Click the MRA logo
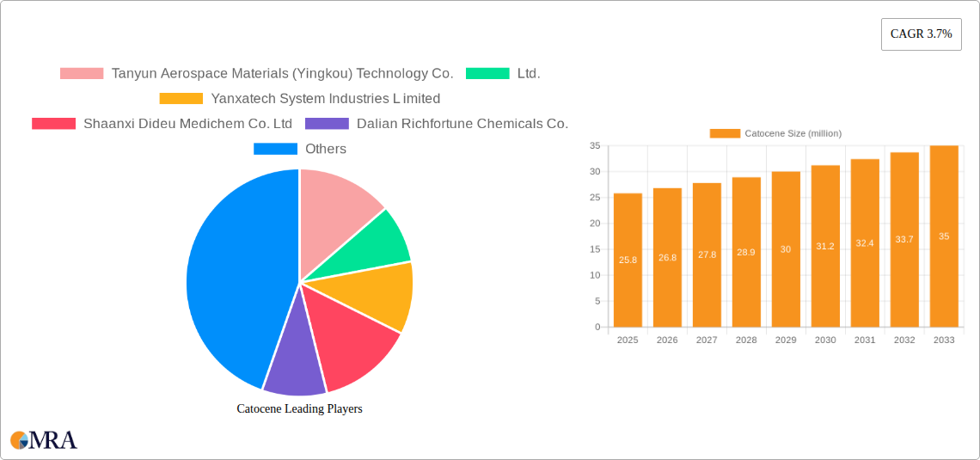This screenshot has height=460, width=980. (x=44, y=440)
